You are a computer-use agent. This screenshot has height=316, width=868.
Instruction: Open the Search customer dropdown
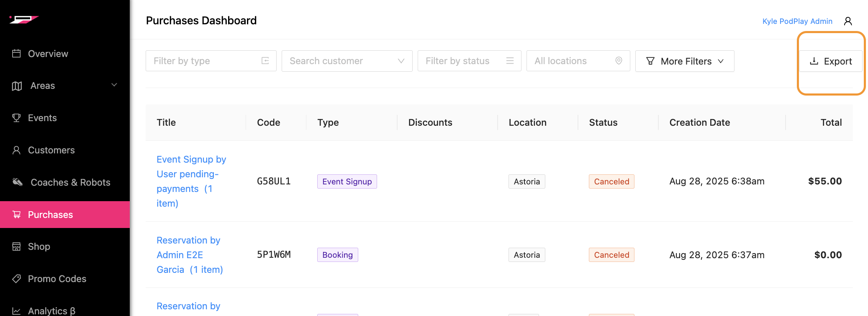[x=347, y=61]
